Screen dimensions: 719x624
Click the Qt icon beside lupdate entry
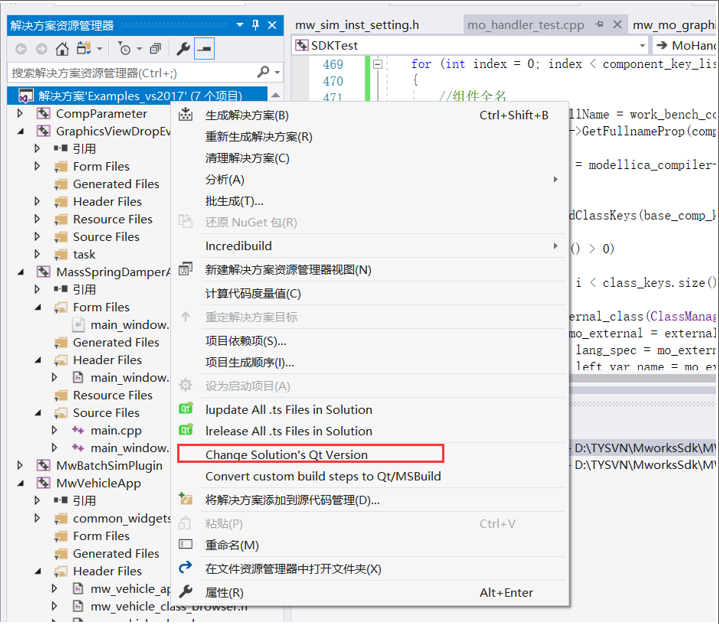[186, 408]
